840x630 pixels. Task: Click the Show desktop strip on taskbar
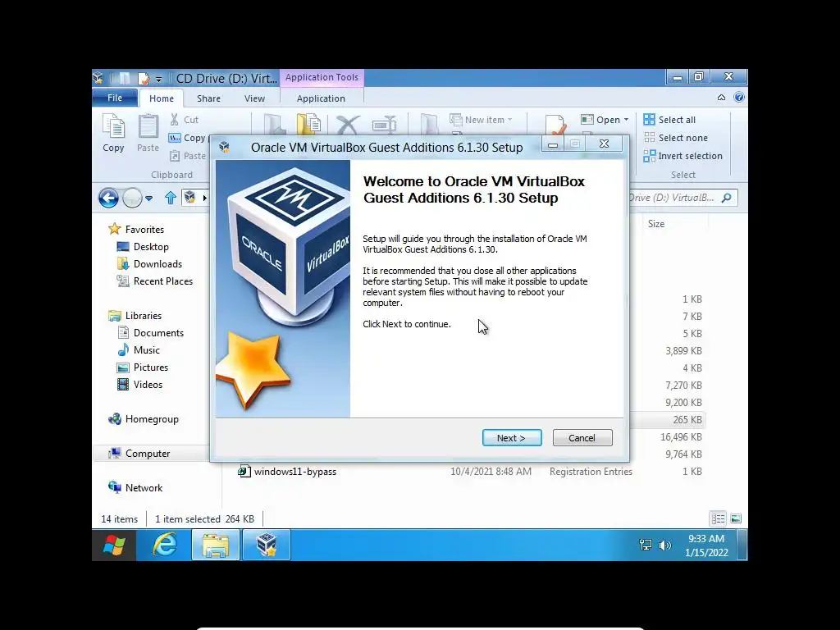[742, 546]
